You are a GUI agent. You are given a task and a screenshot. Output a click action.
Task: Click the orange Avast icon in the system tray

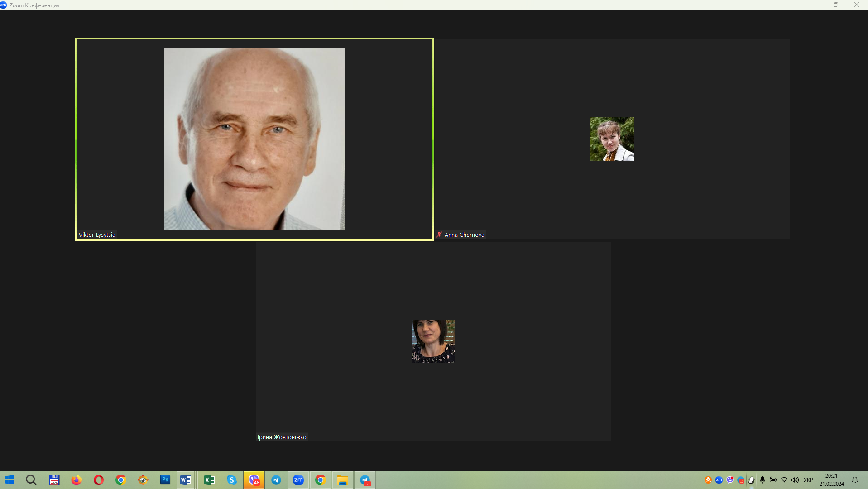[x=708, y=480]
